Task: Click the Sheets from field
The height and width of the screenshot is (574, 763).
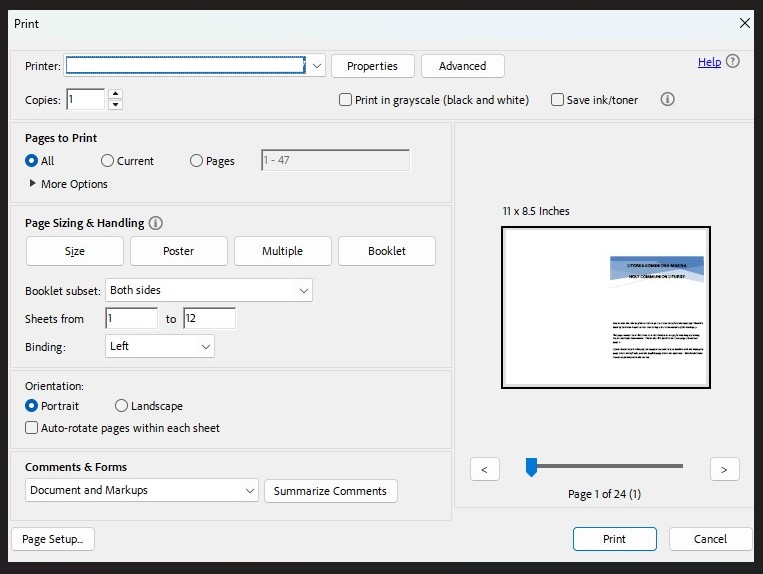Action: coord(131,318)
